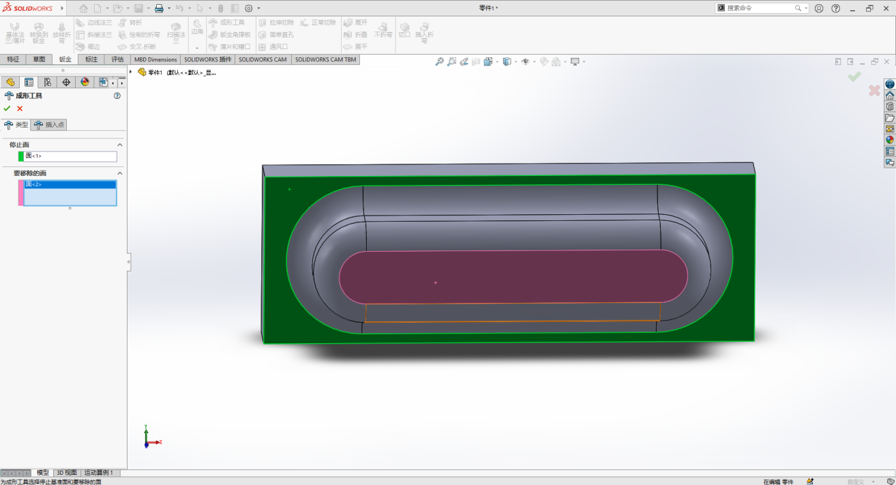Click the File Properties sheet icon
This screenshot has width=896, height=485.
click(235, 9)
